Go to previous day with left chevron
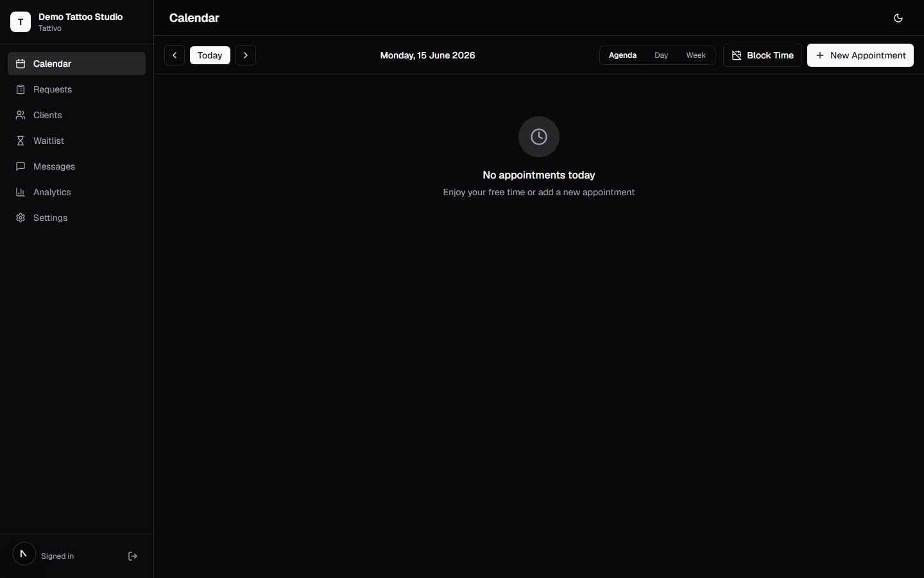 click(x=175, y=55)
